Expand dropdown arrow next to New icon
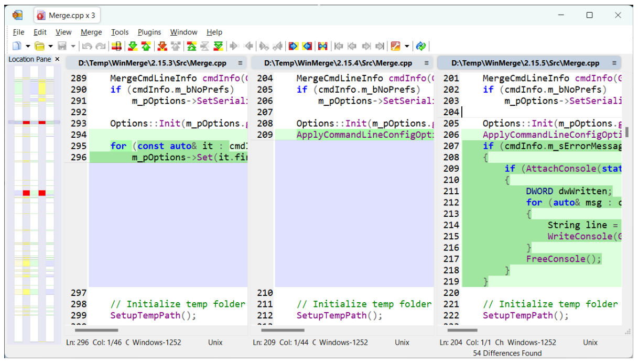 (x=27, y=46)
